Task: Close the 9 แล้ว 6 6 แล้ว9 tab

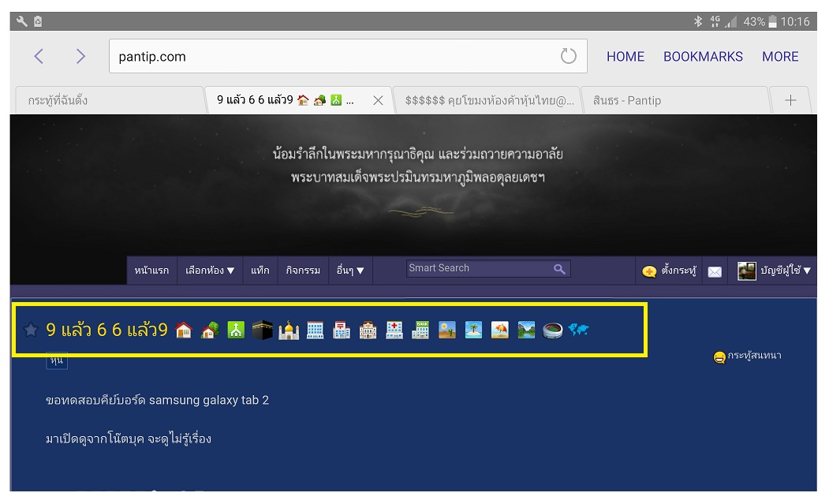Action: click(x=378, y=100)
